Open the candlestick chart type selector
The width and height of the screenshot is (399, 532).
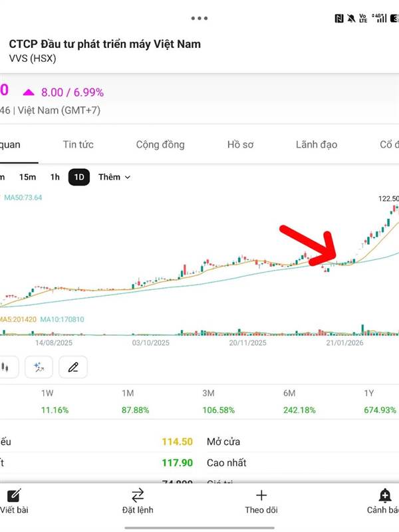coord(7,366)
